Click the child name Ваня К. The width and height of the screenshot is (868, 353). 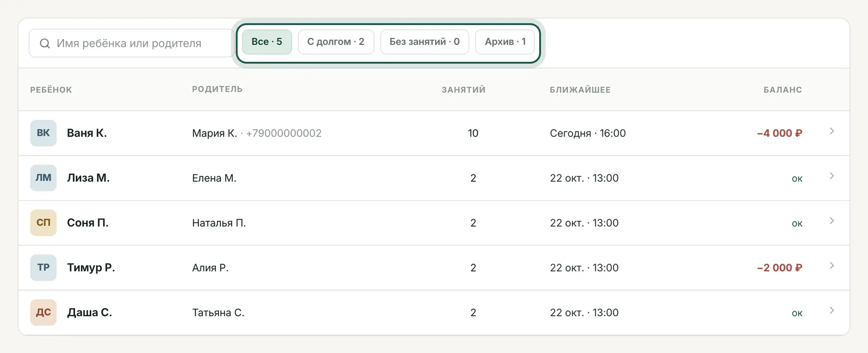[x=87, y=133]
